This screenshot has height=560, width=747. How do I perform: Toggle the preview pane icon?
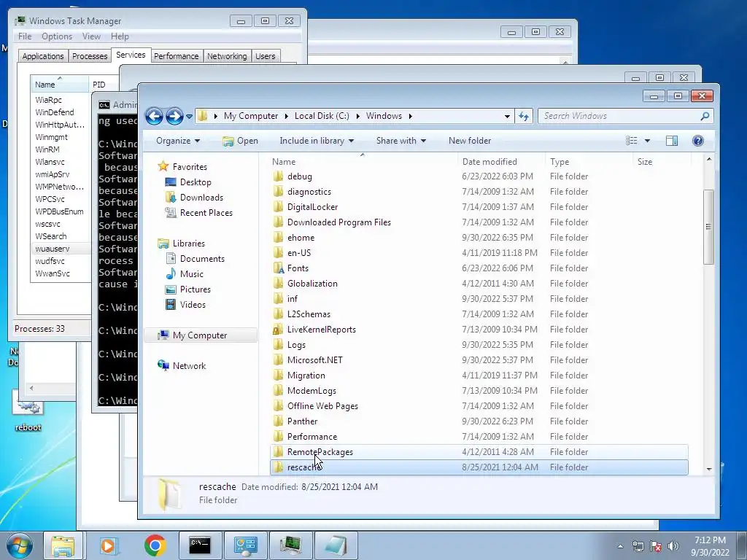[672, 141]
